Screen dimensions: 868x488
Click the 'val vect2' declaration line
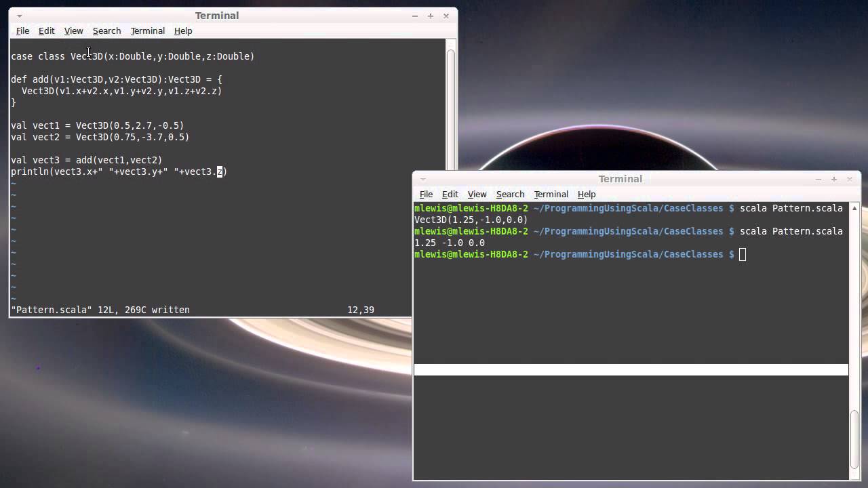tap(100, 137)
